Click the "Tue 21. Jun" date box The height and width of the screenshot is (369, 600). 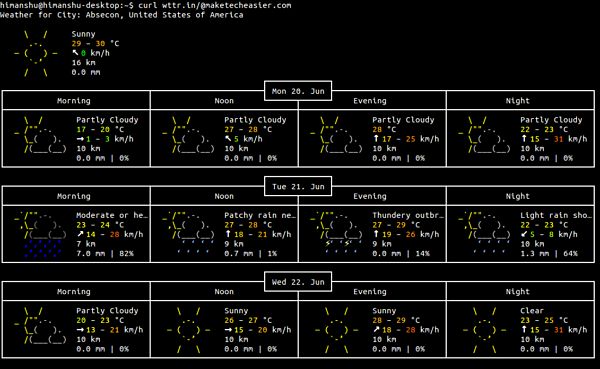(298, 186)
